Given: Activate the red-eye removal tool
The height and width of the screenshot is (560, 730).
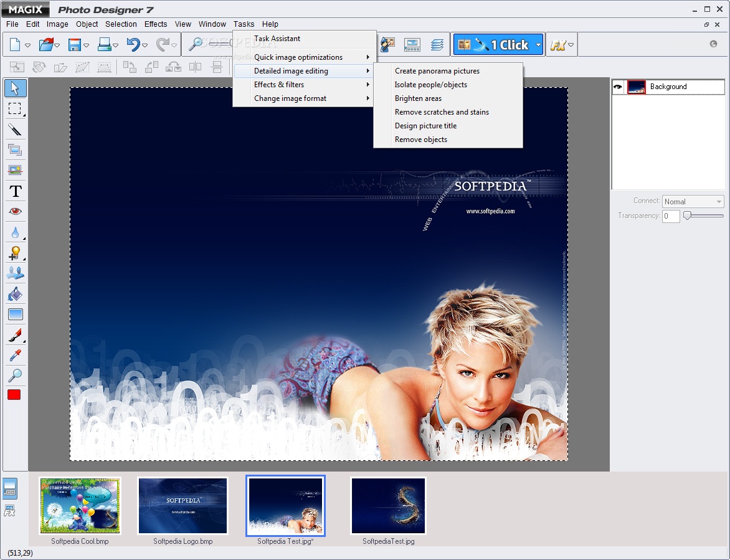Looking at the screenshot, I should 15,211.
